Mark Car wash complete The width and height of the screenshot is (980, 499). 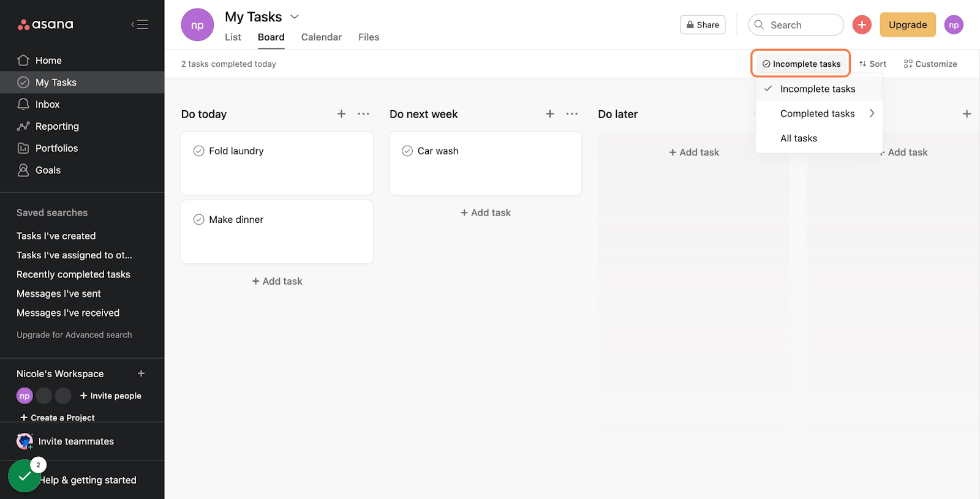(407, 151)
